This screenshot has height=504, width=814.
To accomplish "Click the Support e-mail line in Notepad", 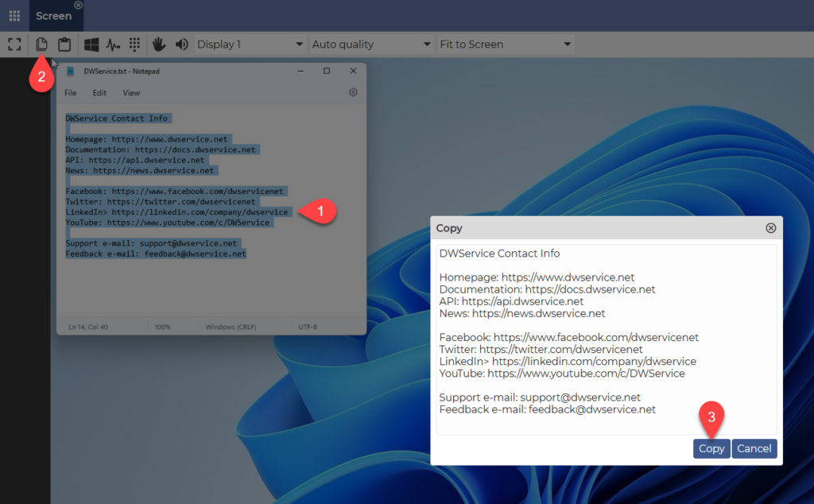I will [151, 243].
